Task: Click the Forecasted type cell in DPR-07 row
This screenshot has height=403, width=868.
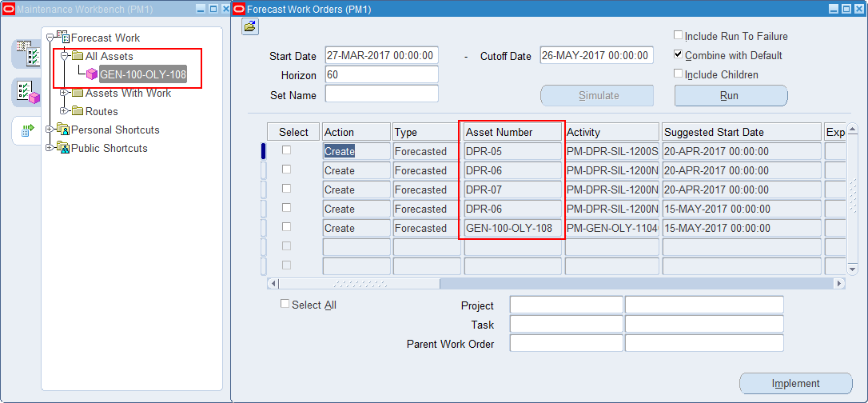Action: (x=427, y=190)
